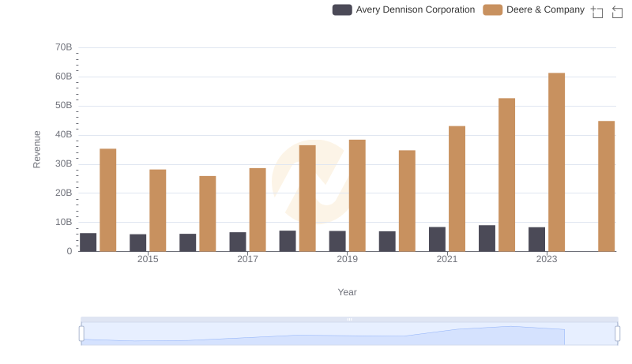Click the 50B y-axis label
This screenshot has width=632, height=364.
(64, 106)
